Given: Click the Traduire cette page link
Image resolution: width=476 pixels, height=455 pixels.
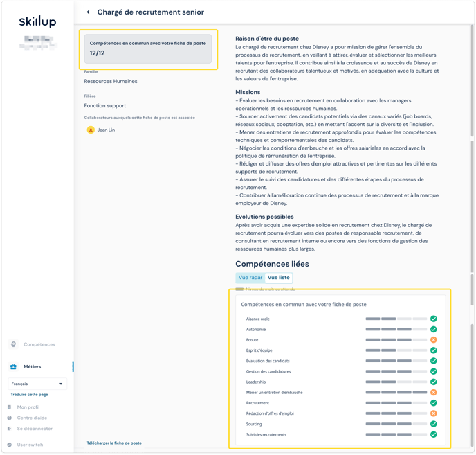Looking at the screenshot, I should 29,394.
